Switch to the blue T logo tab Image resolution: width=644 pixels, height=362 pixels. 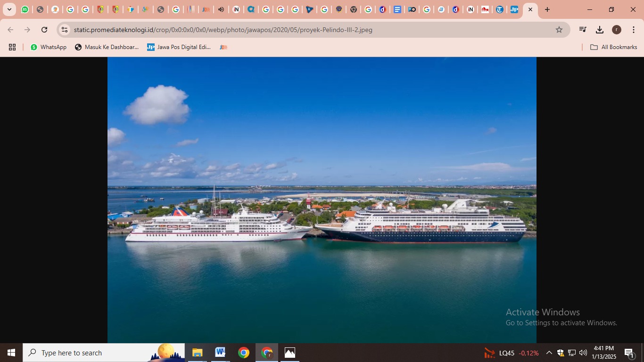pos(500,9)
